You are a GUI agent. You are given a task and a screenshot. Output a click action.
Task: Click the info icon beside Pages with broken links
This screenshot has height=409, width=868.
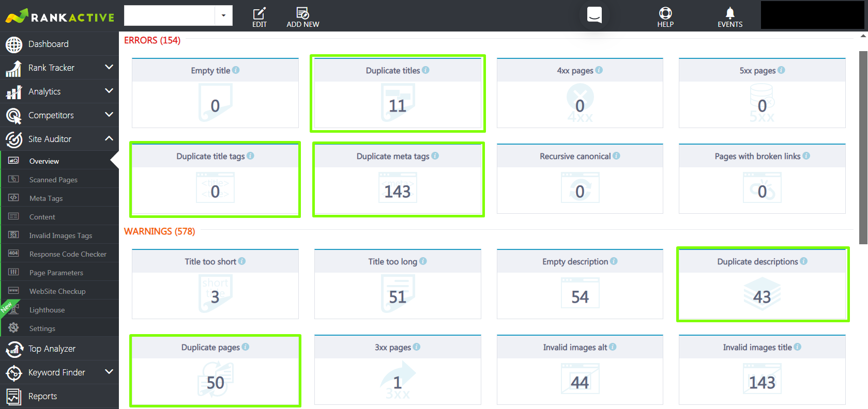(x=806, y=156)
